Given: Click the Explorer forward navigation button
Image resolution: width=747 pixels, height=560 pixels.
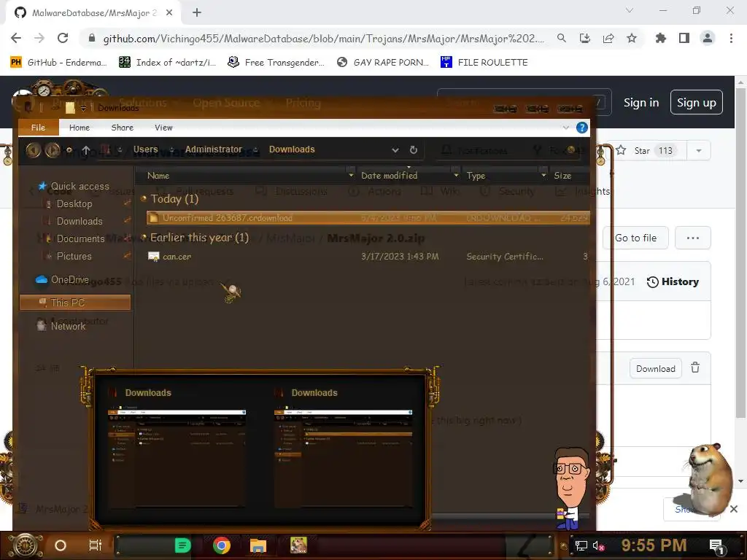Looking at the screenshot, I should (x=52, y=150).
